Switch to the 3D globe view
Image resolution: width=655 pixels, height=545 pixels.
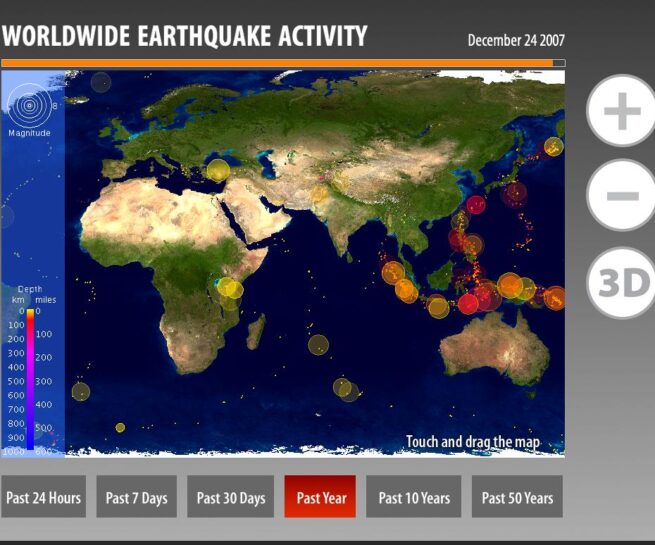click(x=621, y=284)
